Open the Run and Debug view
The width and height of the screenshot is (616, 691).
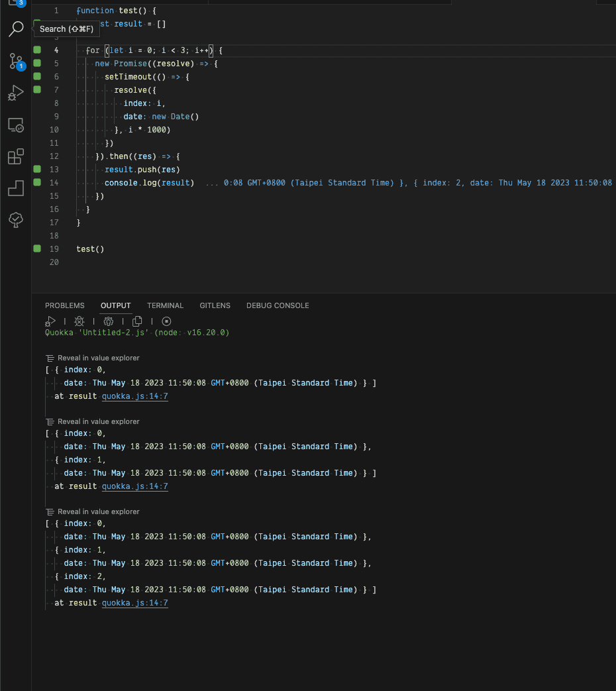coord(16,93)
